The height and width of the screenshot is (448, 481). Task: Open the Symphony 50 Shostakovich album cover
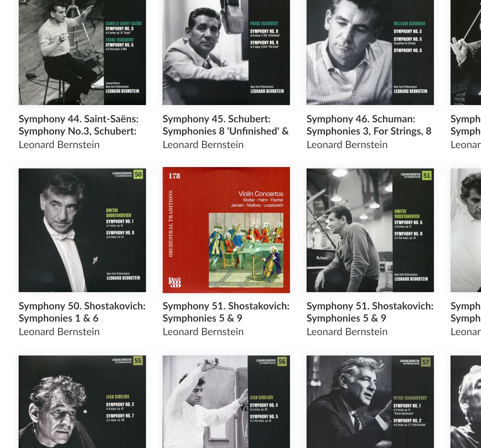(82, 230)
